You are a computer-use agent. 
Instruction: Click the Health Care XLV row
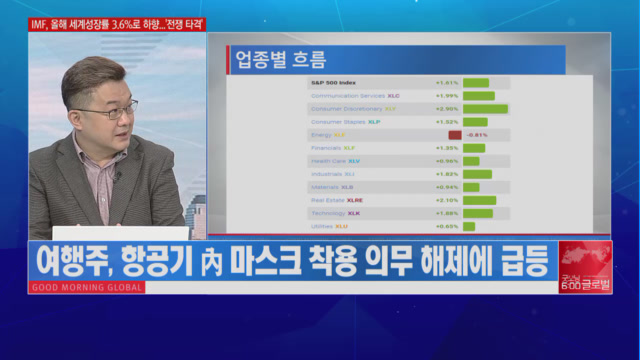[x=409, y=161]
